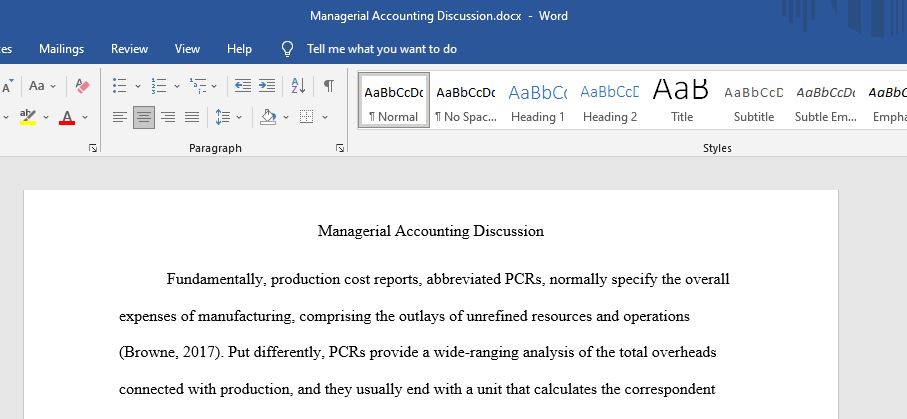Image resolution: width=907 pixels, height=419 pixels.
Task: Toggle Center alignment
Action: [x=143, y=117]
